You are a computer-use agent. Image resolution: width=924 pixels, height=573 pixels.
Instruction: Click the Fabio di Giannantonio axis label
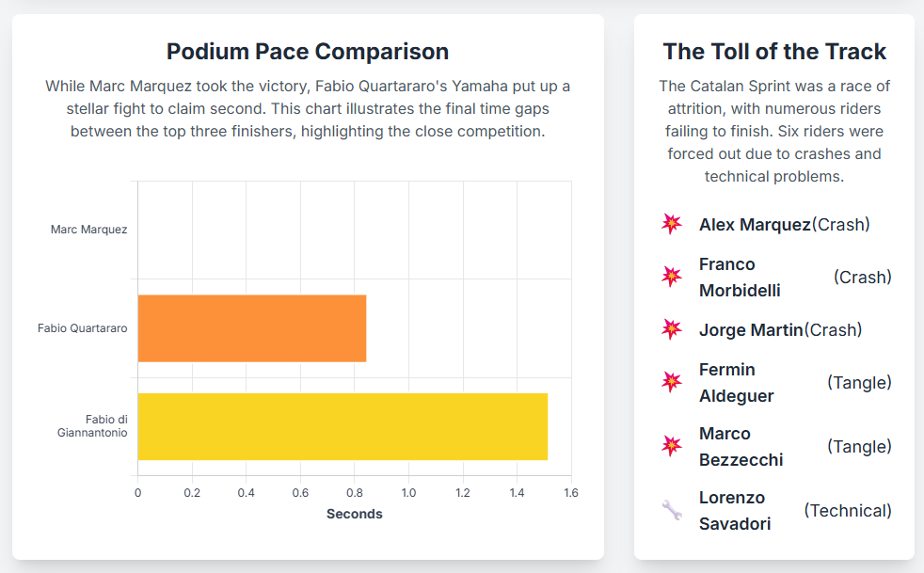click(x=92, y=426)
